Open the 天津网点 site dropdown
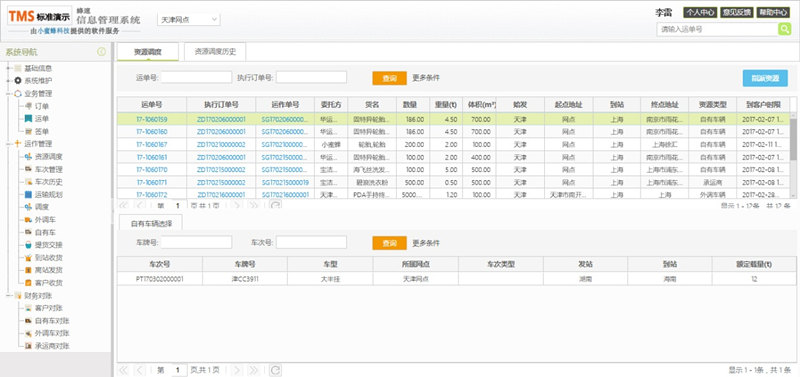This screenshot has height=377, width=800. click(x=189, y=20)
